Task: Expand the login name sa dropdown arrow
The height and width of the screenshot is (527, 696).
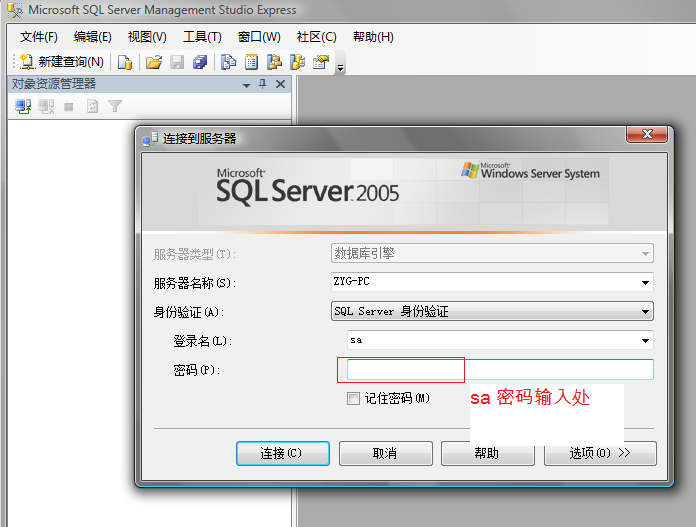Action: pos(645,341)
